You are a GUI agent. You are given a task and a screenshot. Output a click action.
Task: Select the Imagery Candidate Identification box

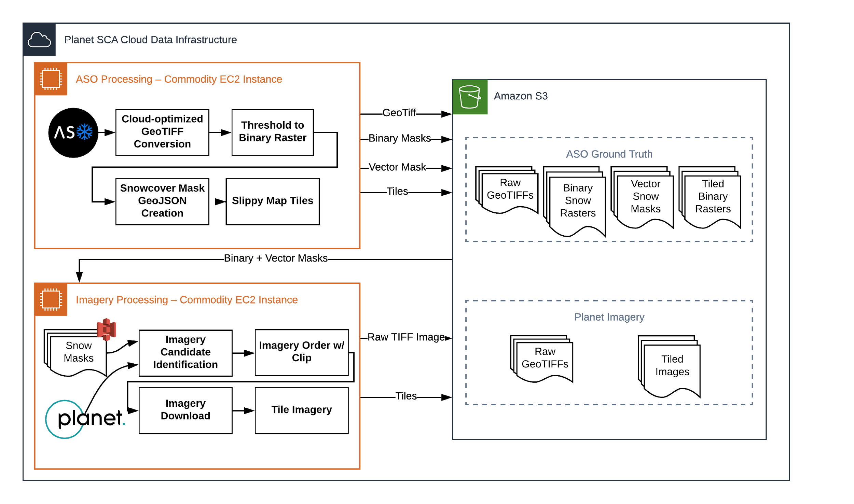(185, 353)
